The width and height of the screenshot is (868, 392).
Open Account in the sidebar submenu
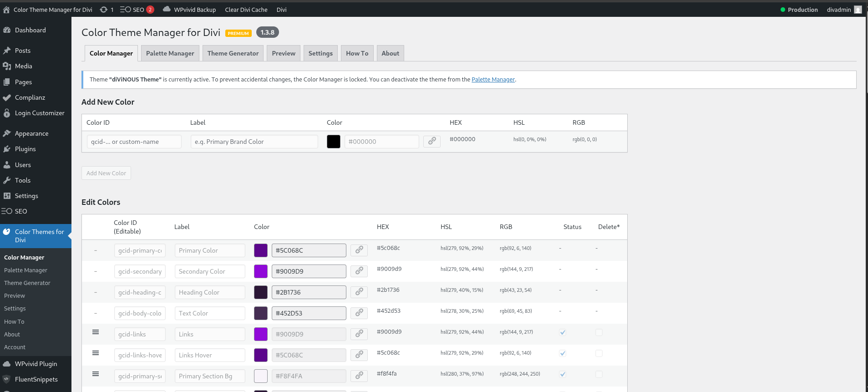pyautogui.click(x=15, y=347)
